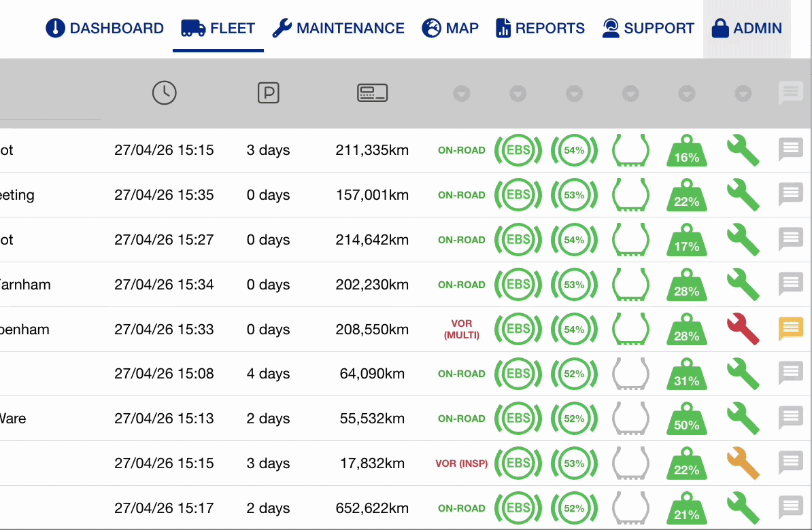Sort by the clock column header icon
812x530 pixels.
[165, 93]
